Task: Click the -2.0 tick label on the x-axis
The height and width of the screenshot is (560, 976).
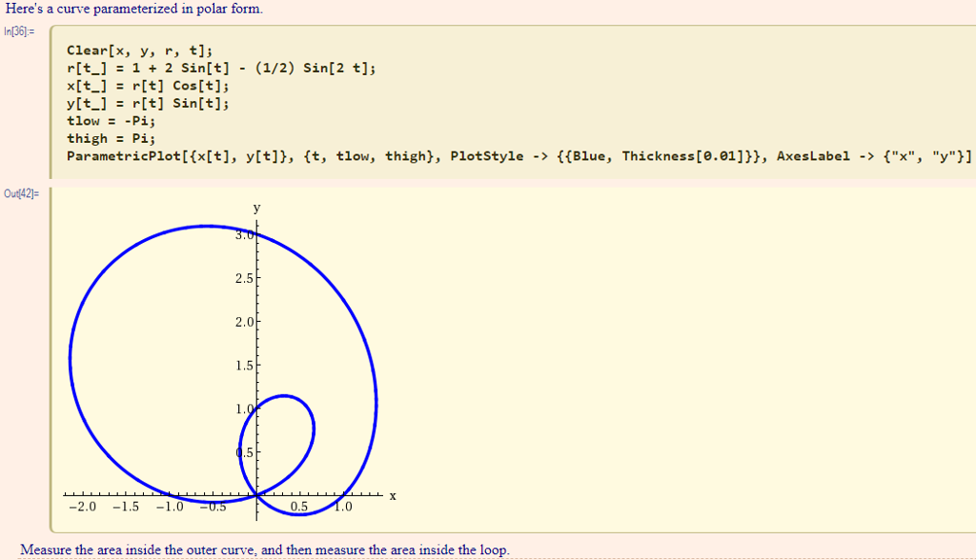Action: pyautogui.click(x=84, y=507)
